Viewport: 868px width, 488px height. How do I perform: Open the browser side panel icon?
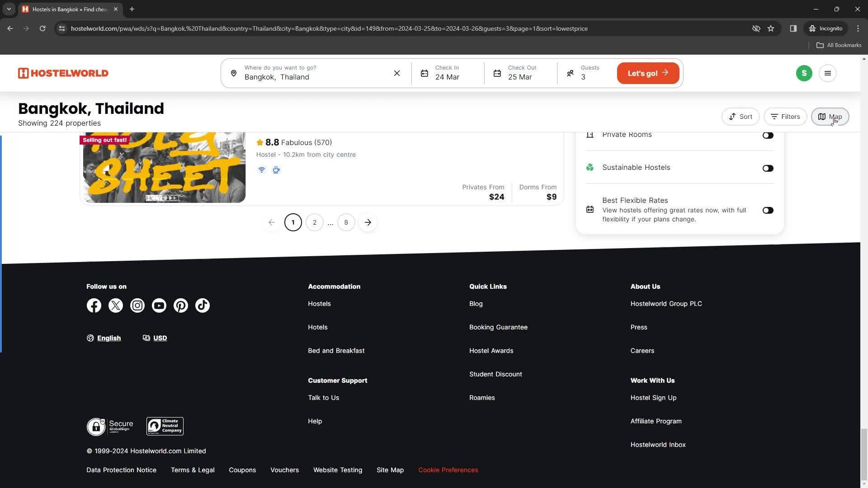coord(793,28)
